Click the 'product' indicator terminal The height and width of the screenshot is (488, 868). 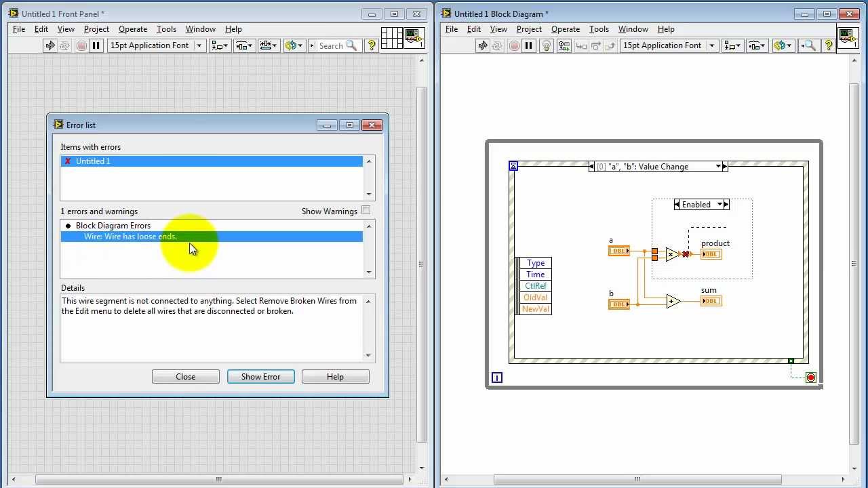click(711, 254)
